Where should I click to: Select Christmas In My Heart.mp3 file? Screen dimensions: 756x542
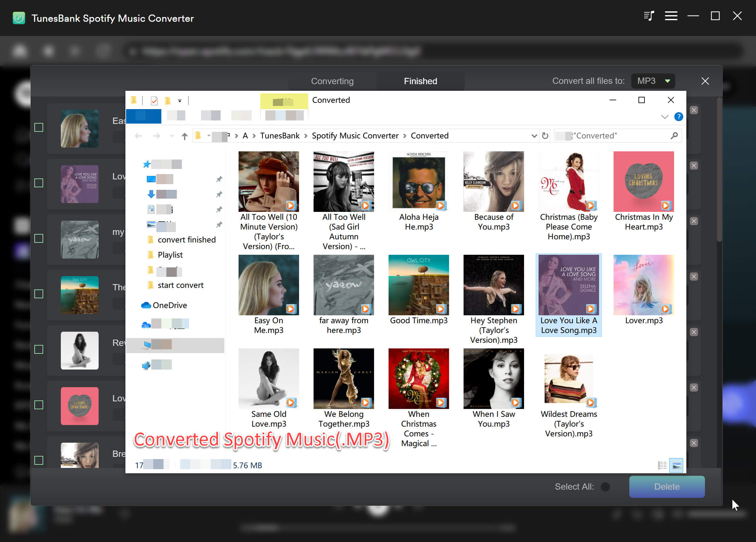pyautogui.click(x=644, y=191)
